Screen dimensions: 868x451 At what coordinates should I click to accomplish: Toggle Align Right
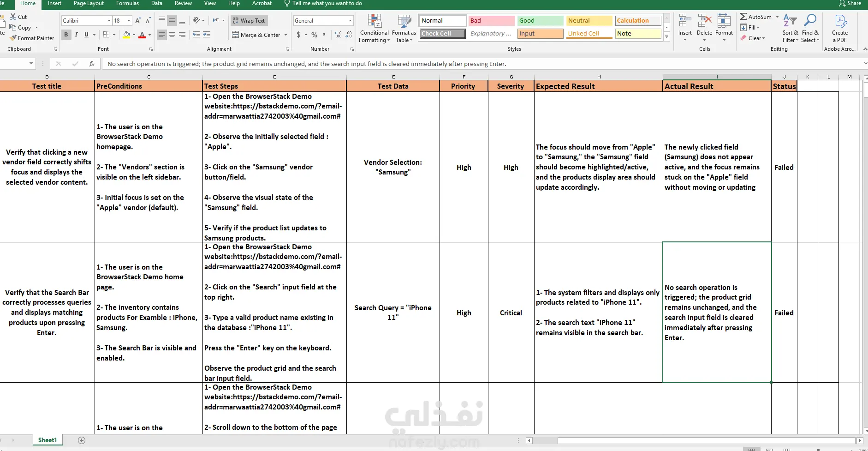click(182, 35)
